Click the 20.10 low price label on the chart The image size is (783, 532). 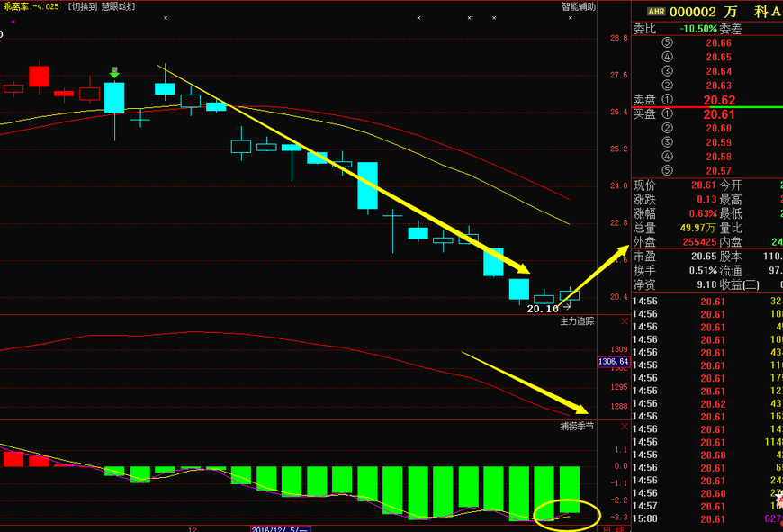click(543, 309)
